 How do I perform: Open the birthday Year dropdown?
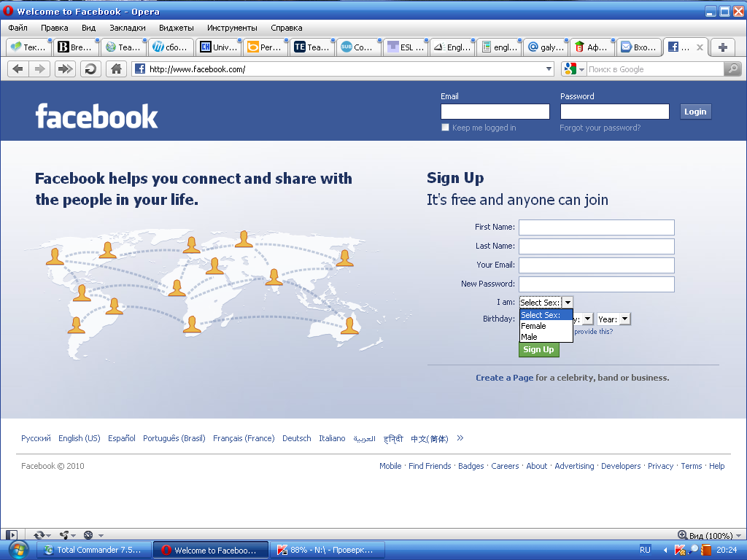click(x=614, y=319)
